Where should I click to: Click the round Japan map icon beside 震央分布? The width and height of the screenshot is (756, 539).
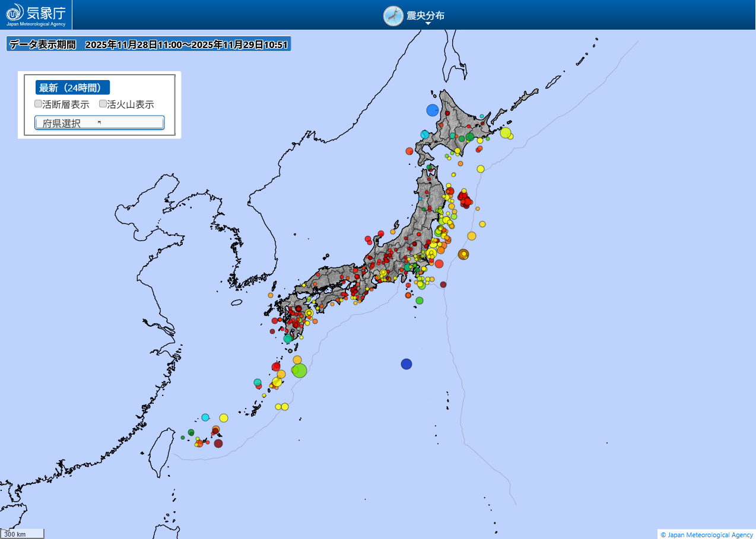pyautogui.click(x=393, y=16)
